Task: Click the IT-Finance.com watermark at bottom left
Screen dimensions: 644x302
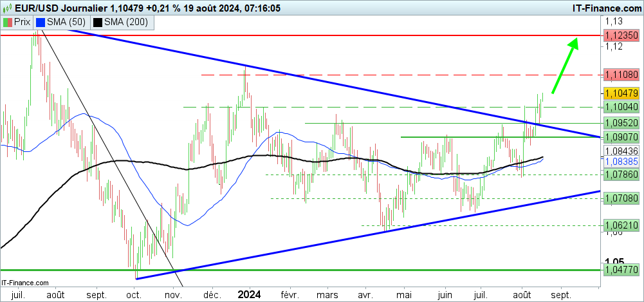Action: (26, 283)
